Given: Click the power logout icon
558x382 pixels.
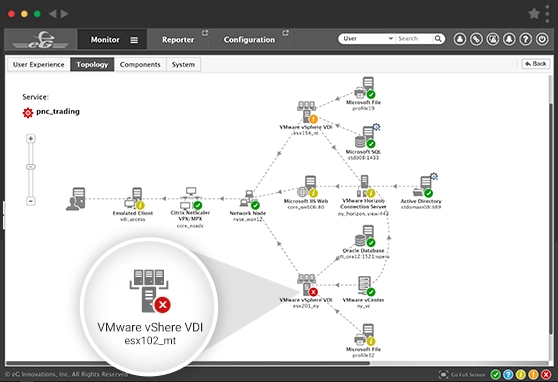Looking at the screenshot, I should (542, 39).
